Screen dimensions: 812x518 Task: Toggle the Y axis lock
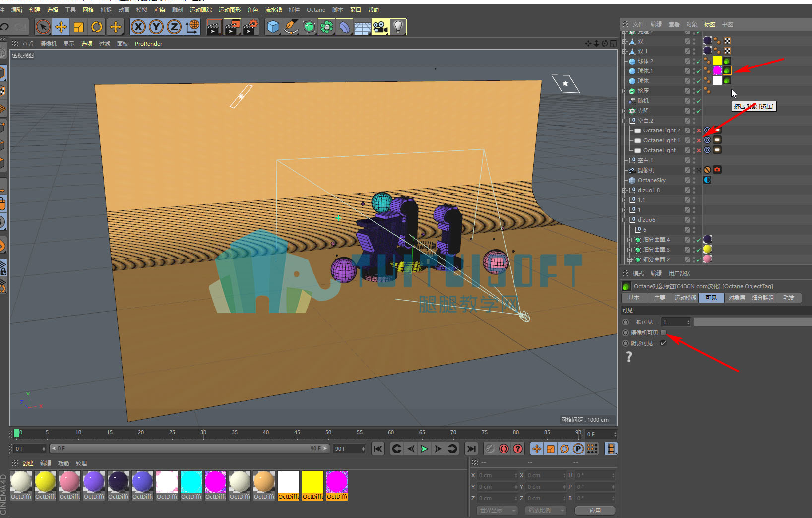click(156, 27)
